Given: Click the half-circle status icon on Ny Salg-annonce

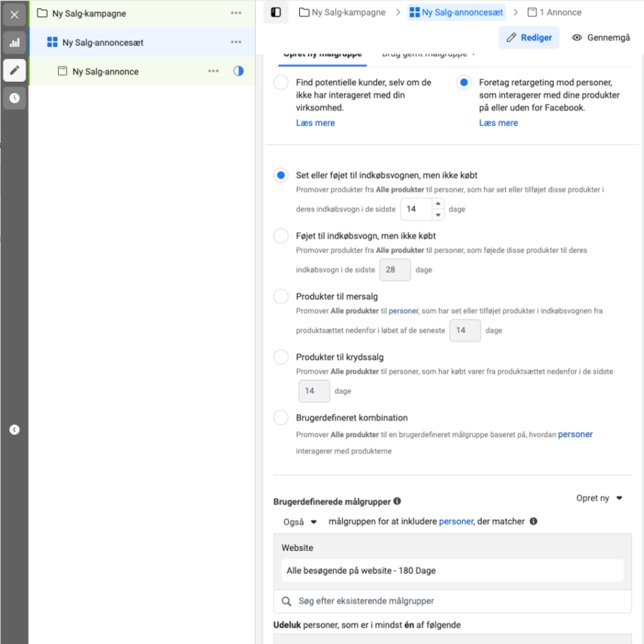Looking at the screenshot, I should point(238,71).
